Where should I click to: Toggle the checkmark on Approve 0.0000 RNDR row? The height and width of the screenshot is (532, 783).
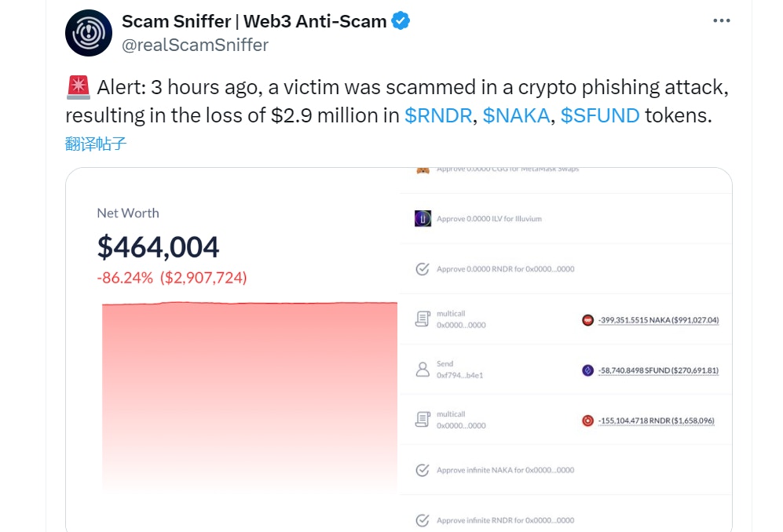(423, 268)
